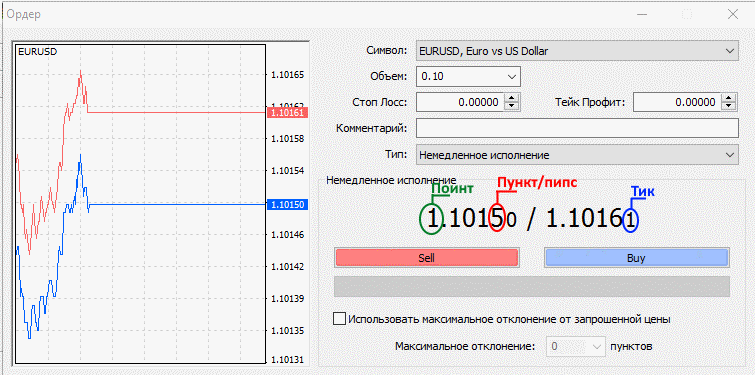Click the Тейк Профит value field
755x375 pixels.
pos(677,102)
